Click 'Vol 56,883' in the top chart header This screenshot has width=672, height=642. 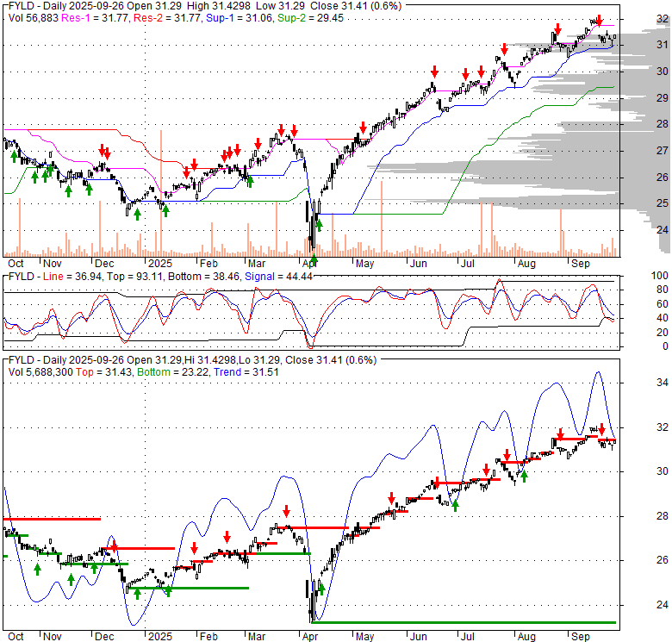click(34, 18)
